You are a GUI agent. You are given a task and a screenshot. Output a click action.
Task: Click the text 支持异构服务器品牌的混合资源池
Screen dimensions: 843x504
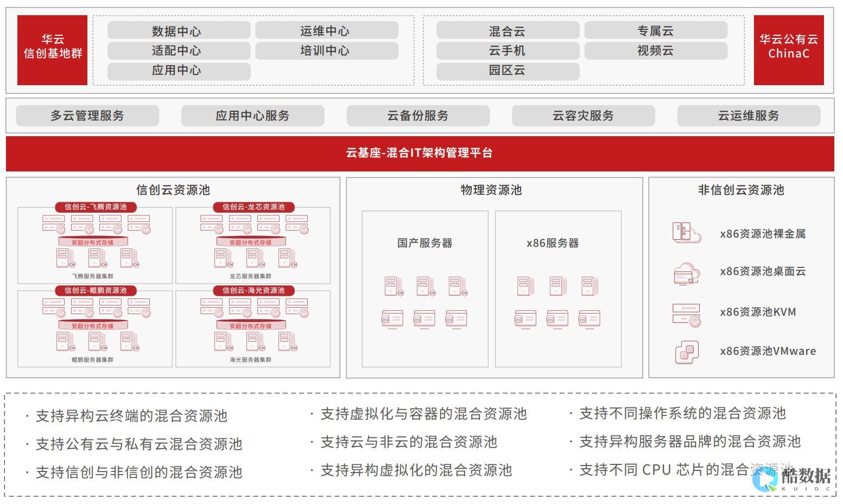[x=690, y=442]
